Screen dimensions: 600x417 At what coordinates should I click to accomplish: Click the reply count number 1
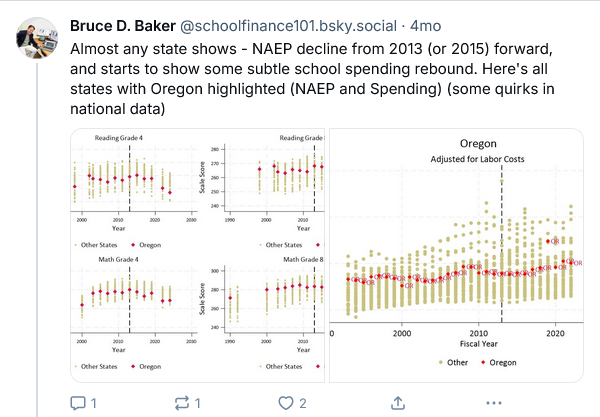pos(93,403)
